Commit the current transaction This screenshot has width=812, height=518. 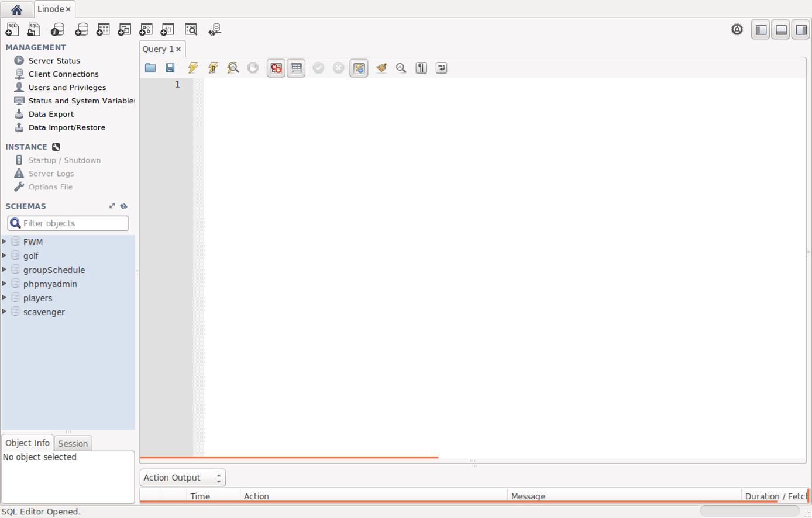tap(318, 68)
